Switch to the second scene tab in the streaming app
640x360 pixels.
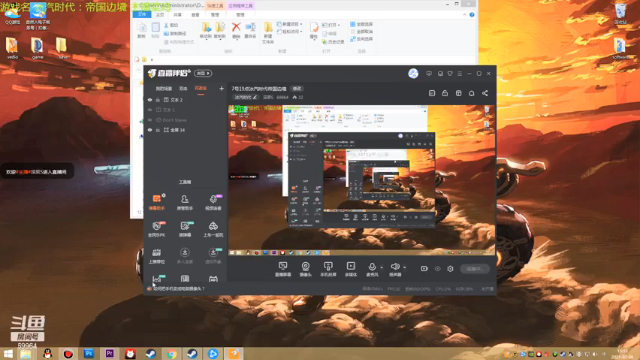[x=183, y=89]
